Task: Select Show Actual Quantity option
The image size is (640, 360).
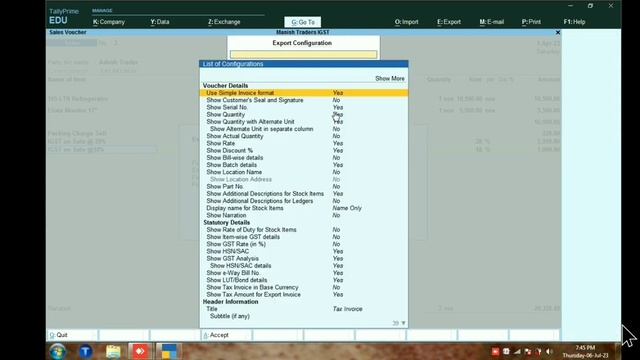Action: [304, 136]
